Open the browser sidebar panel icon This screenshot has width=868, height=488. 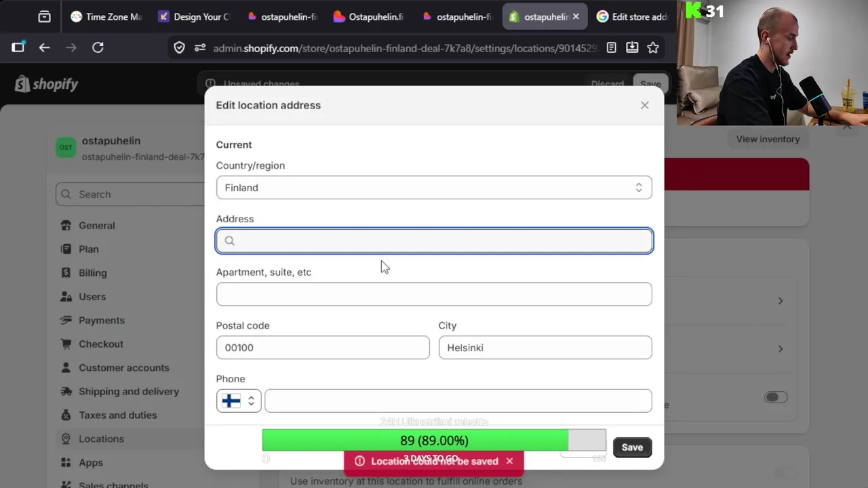pyautogui.click(x=18, y=47)
